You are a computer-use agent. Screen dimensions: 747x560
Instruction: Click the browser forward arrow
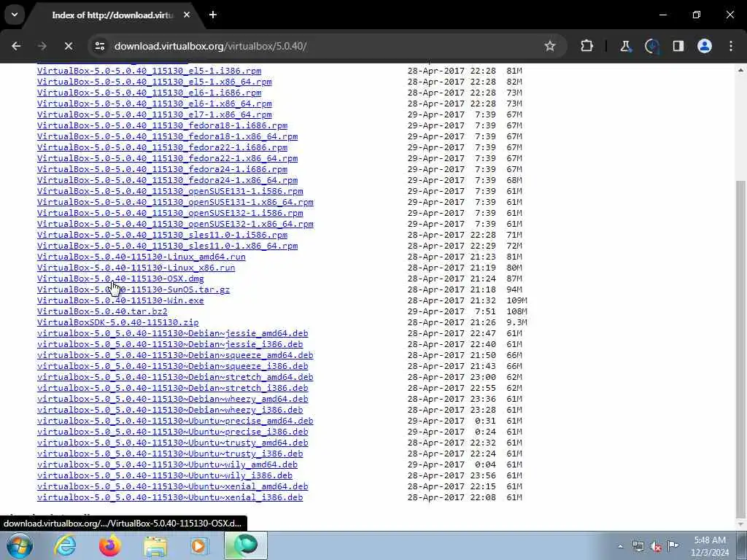(x=42, y=46)
